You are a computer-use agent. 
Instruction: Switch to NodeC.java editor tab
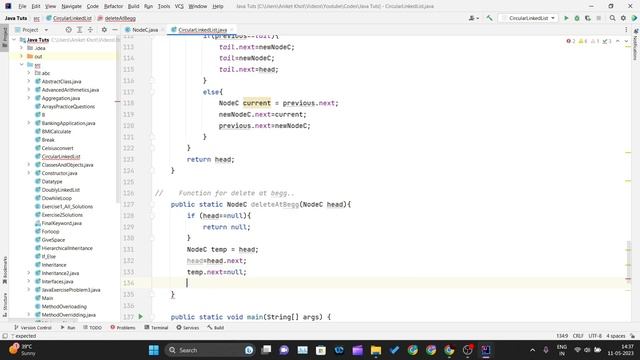tap(145, 30)
